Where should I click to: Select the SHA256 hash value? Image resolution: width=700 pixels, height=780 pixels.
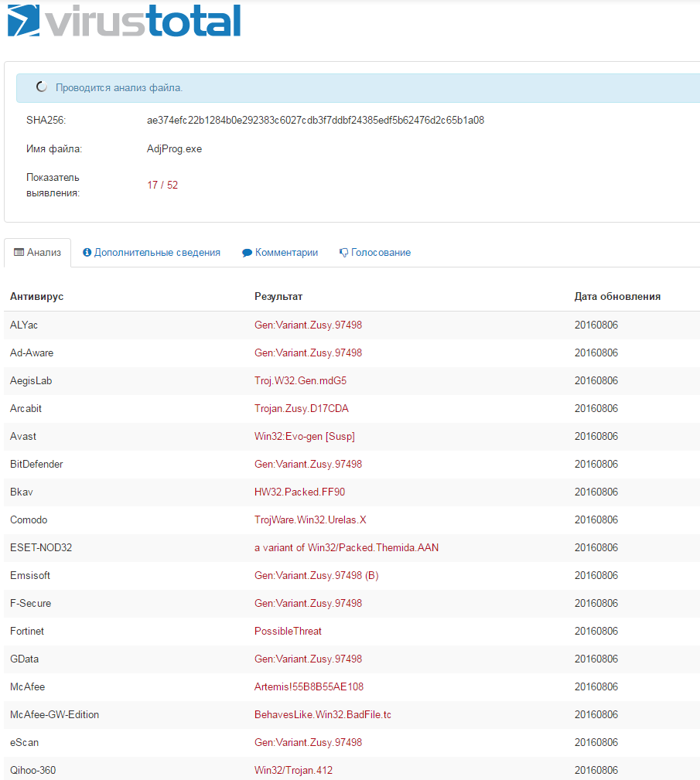(x=316, y=120)
